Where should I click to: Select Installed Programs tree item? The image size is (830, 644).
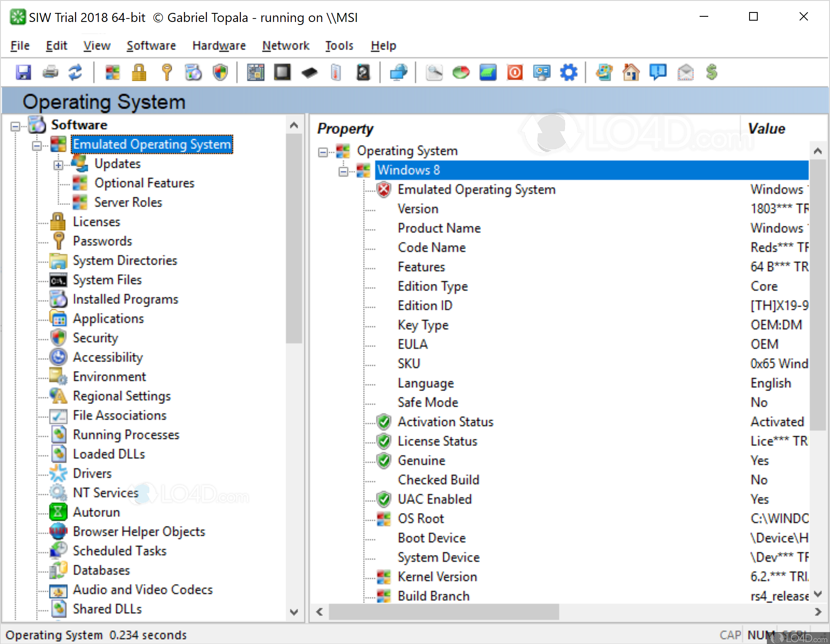tap(125, 299)
